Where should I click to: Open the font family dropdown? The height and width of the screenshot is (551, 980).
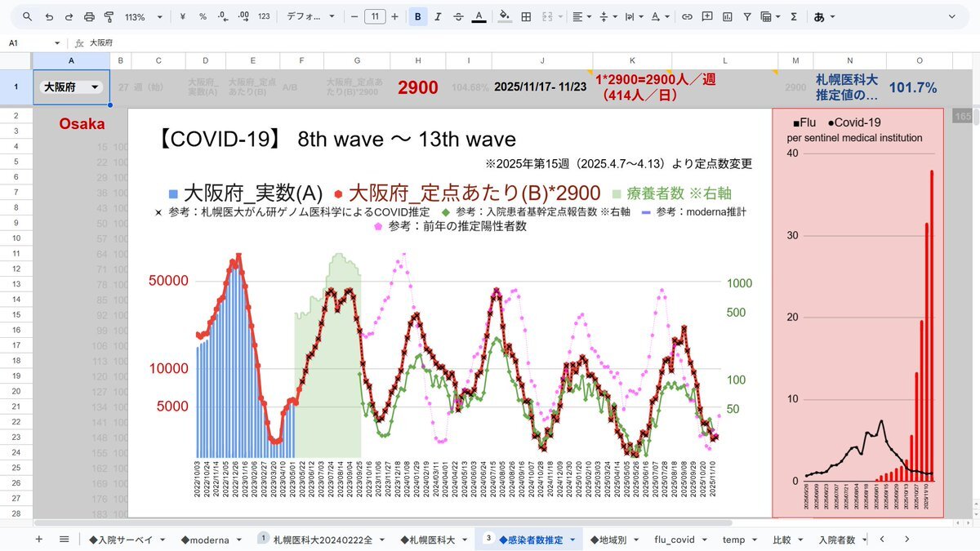pyautogui.click(x=310, y=16)
